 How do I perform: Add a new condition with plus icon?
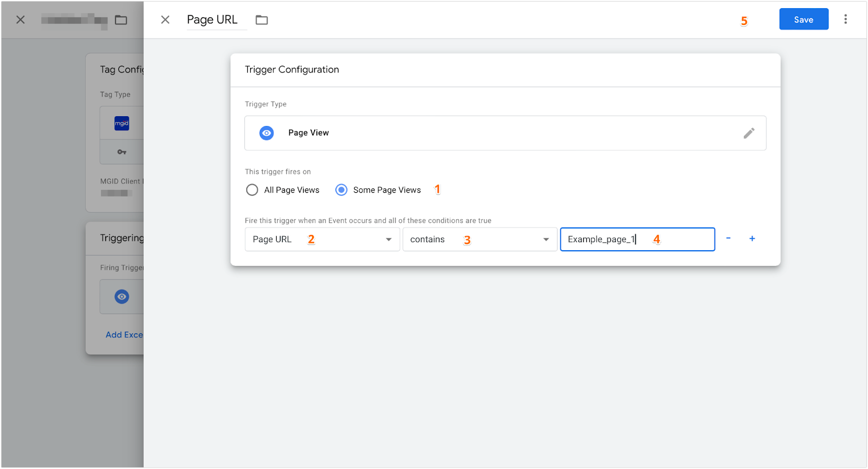pyautogui.click(x=752, y=238)
